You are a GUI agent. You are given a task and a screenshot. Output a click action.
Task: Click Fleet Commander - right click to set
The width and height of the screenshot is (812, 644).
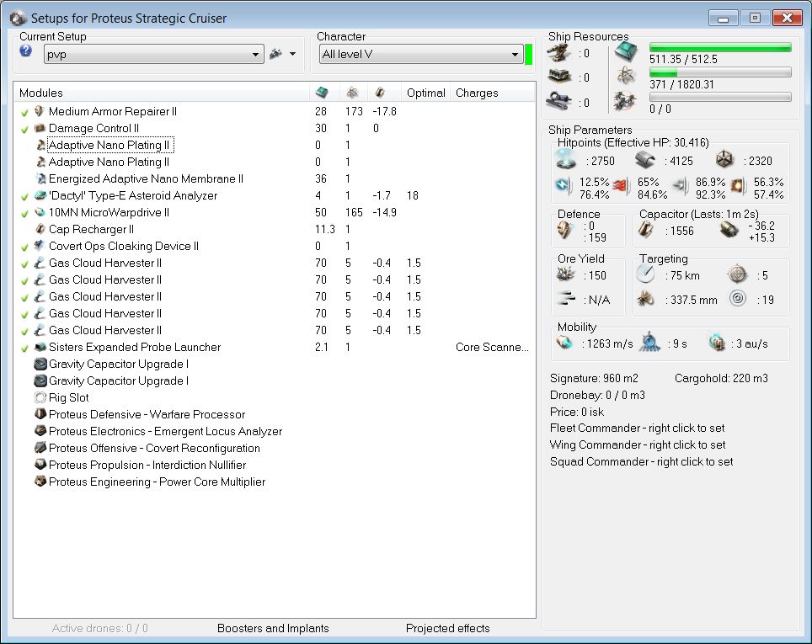[637, 428]
